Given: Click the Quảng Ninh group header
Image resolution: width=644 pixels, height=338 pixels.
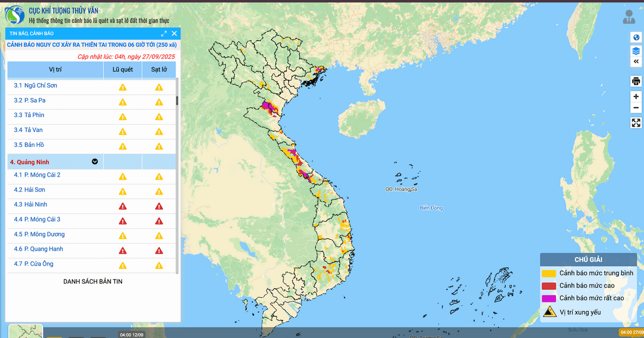Looking at the screenshot, I should pyautogui.click(x=91, y=161).
